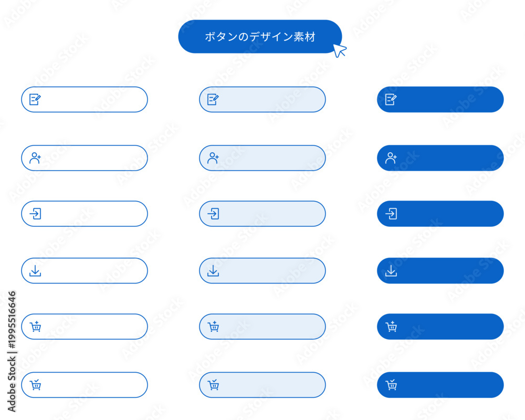This screenshot has height=420, width=525.
Task: Click the light blue cart checkmark pill button
Action: point(262,385)
